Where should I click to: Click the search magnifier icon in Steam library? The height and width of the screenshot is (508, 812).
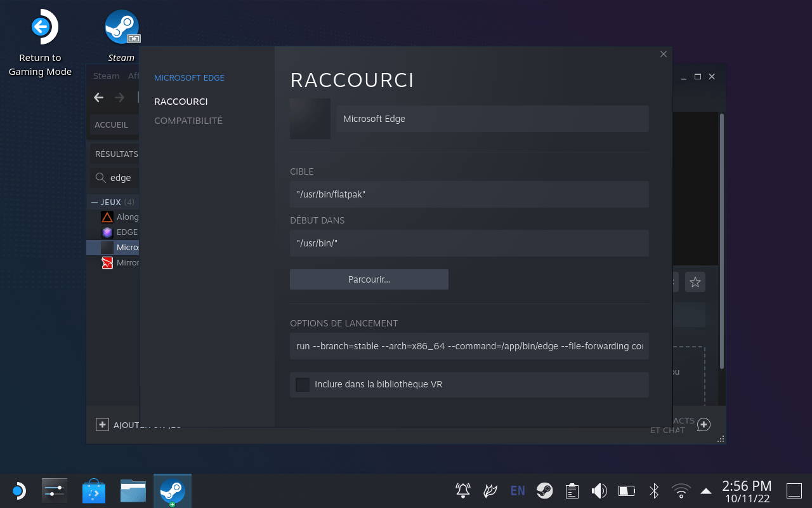pyautogui.click(x=100, y=178)
